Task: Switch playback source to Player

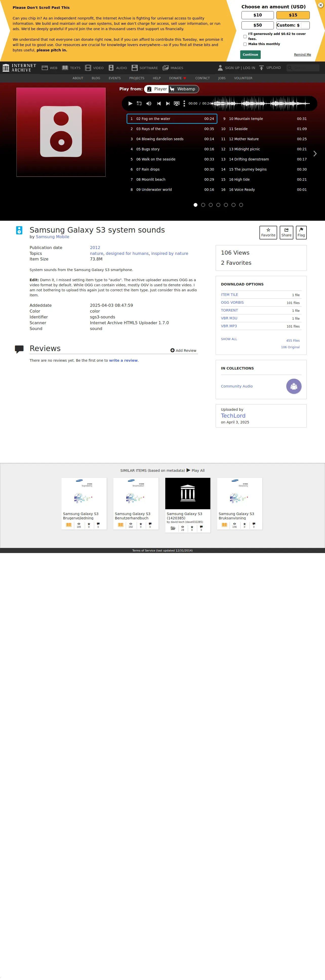Action: pos(157,89)
